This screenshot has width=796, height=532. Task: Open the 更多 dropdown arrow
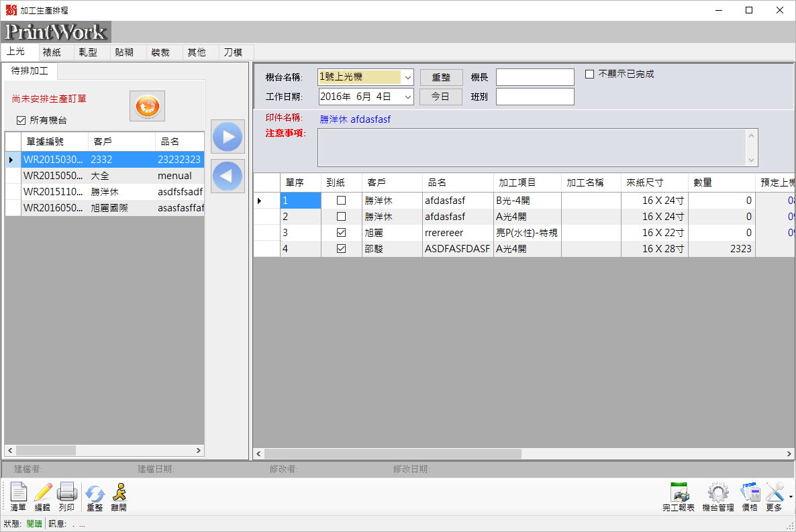[x=791, y=497]
